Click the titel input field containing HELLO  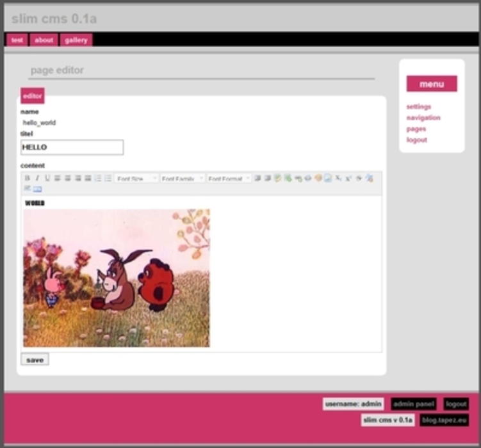coord(72,147)
